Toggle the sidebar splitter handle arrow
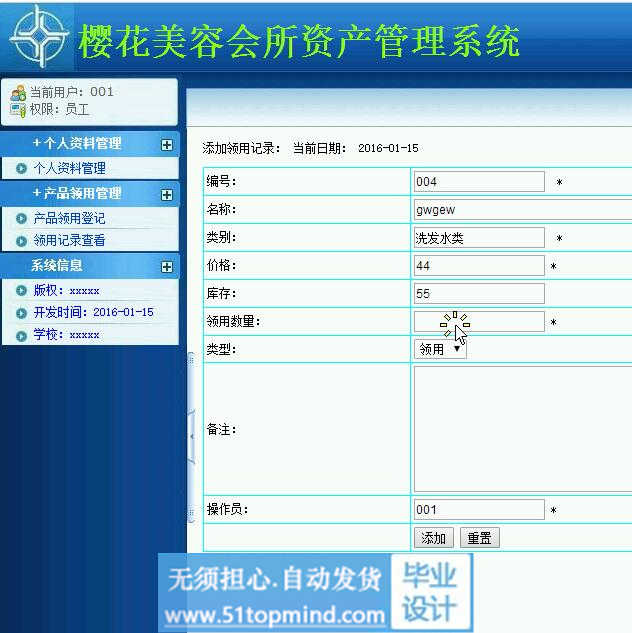632x633 pixels. point(192,437)
